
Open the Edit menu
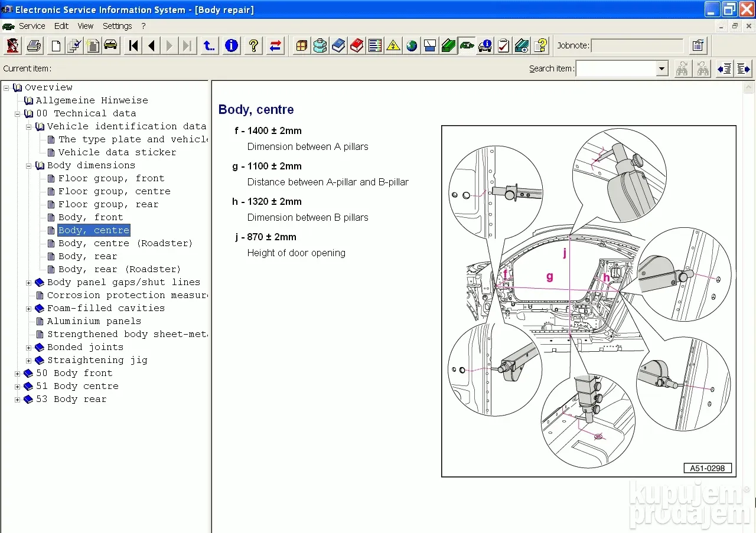click(x=61, y=26)
